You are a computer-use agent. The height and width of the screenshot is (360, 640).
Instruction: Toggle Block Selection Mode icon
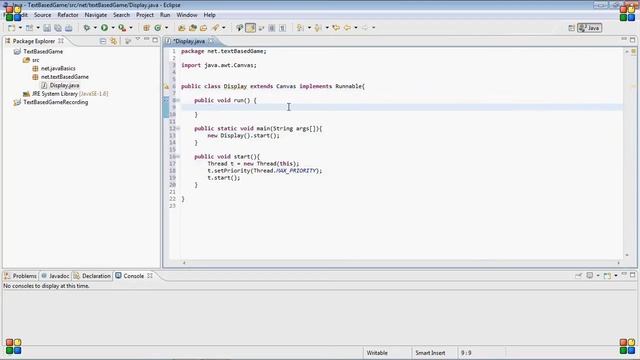(x=271, y=28)
